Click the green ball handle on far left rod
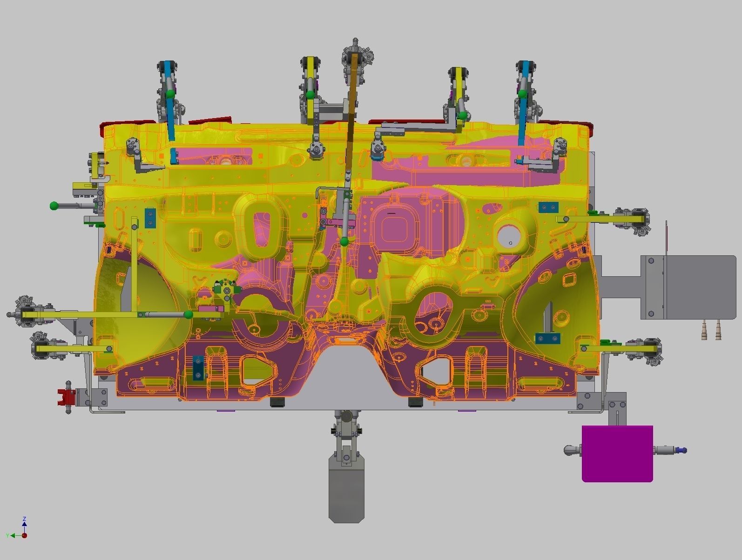The width and height of the screenshot is (742, 560). tap(54, 206)
